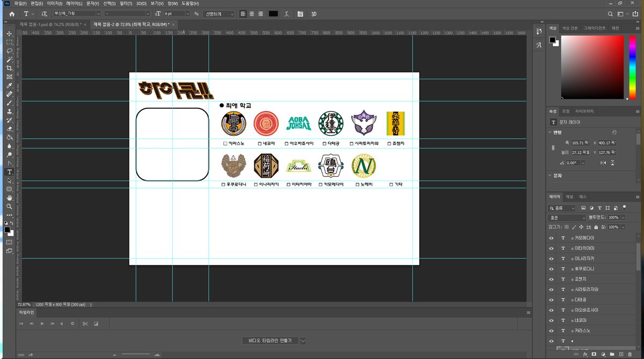Select the Pen tool

(9, 163)
